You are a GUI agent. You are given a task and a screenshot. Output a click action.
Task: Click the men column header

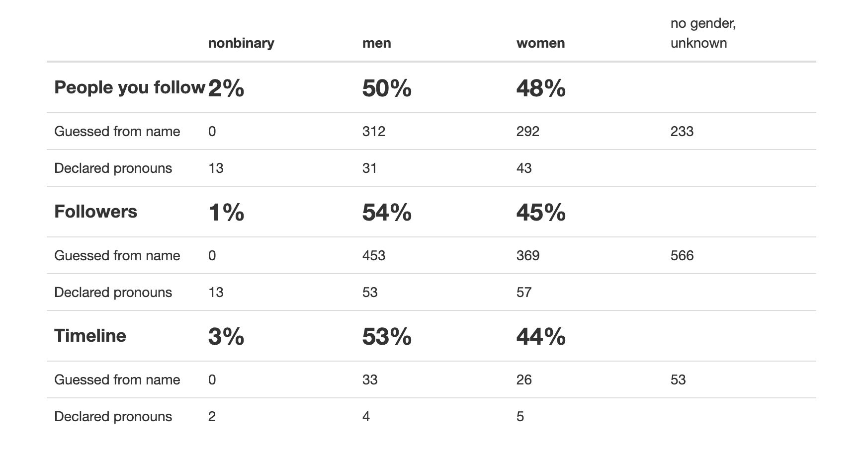(376, 43)
